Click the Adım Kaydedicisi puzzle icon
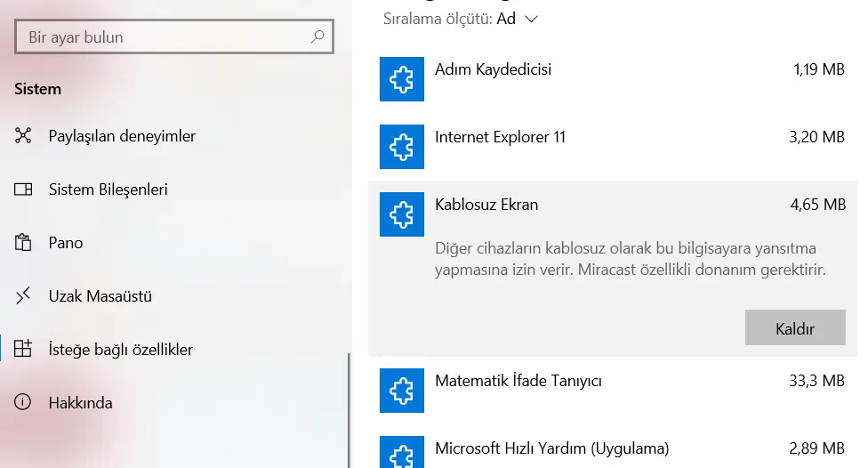 (402, 79)
